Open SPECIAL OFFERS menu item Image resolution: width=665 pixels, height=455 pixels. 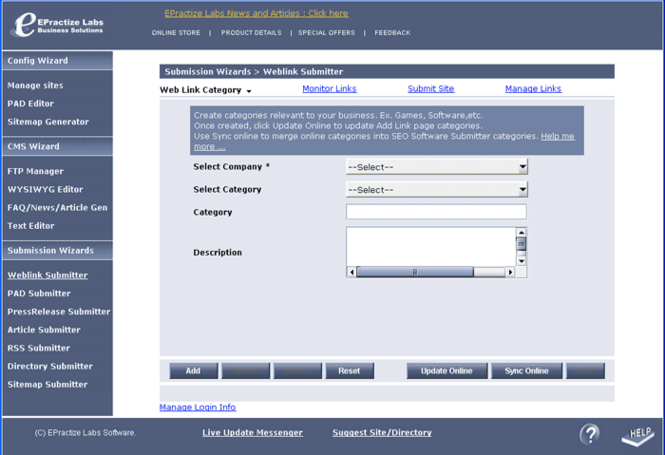click(327, 33)
